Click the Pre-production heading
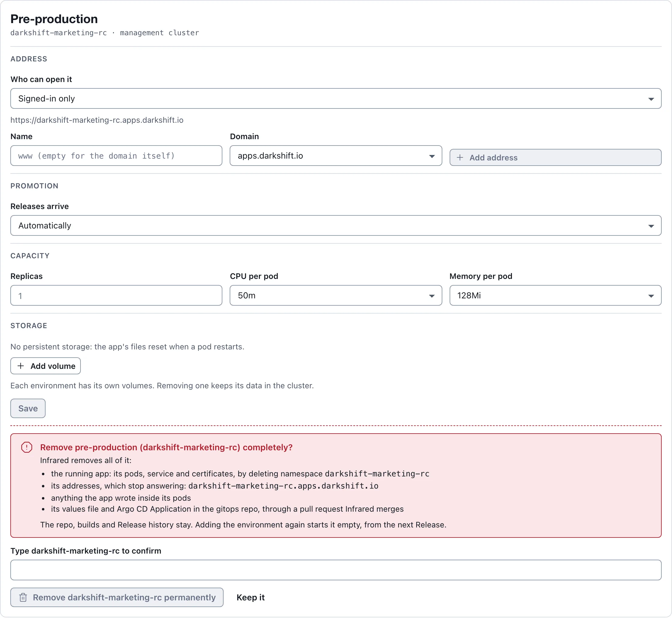Viewport: 672px width, 618px height. point(54,19)
